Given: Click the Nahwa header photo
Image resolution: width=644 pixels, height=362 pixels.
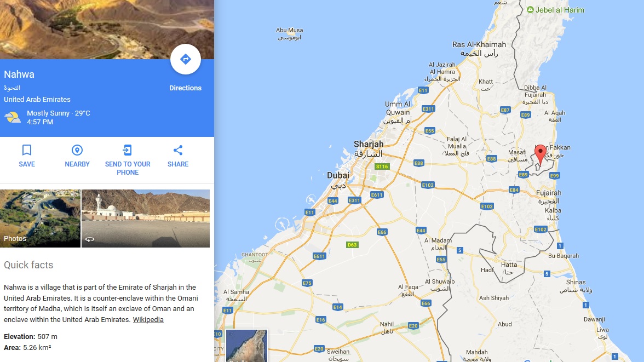Looking at the screenshot, I should tap(107, 29).
